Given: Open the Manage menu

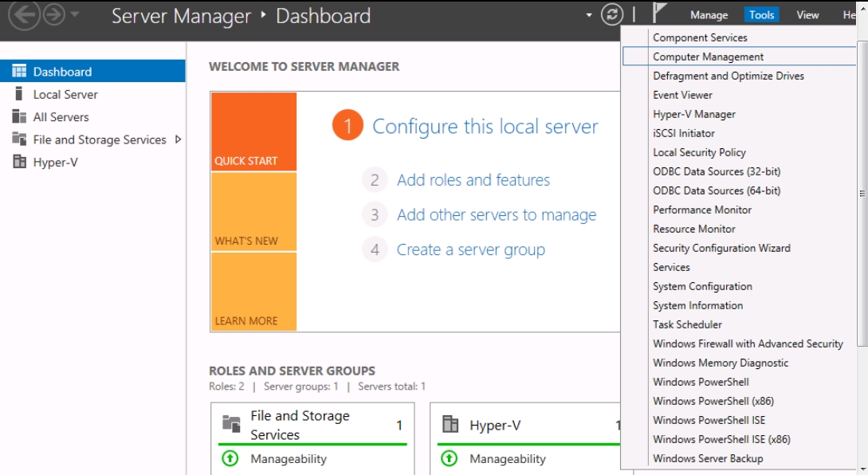Looking at the screenshot, I should point(709,15).
